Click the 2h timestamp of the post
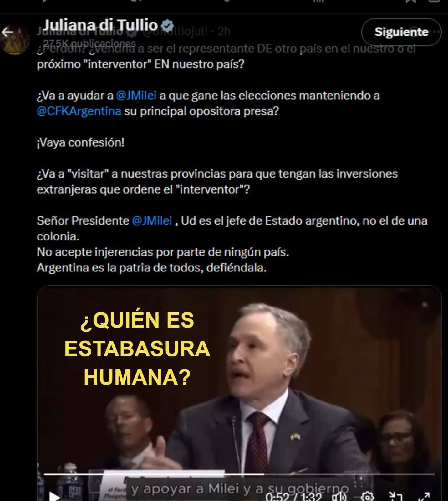Screen dimensions: 448x501 click(224, 31)
